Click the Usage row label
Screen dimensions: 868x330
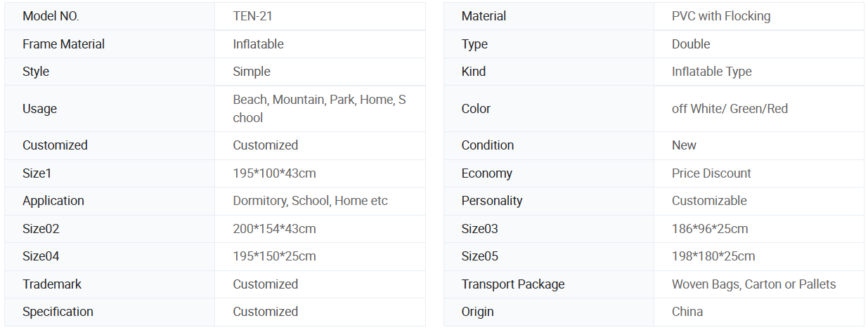(39, 109)
